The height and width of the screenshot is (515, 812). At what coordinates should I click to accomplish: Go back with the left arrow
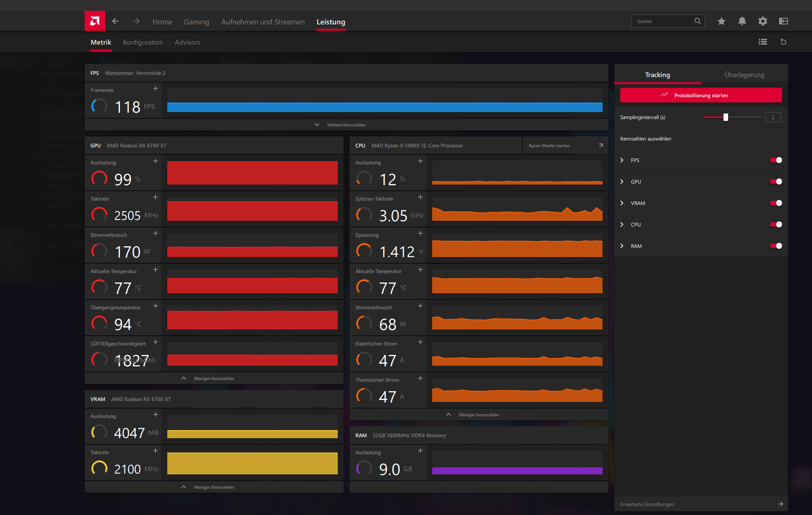tap(115, 21)
